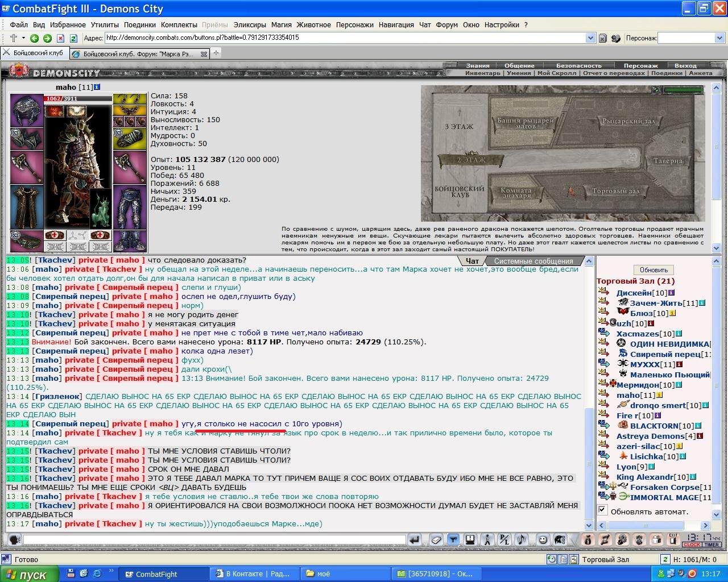Click chat panel vertical scrollbar down arrow

click(x=589, y=526)
